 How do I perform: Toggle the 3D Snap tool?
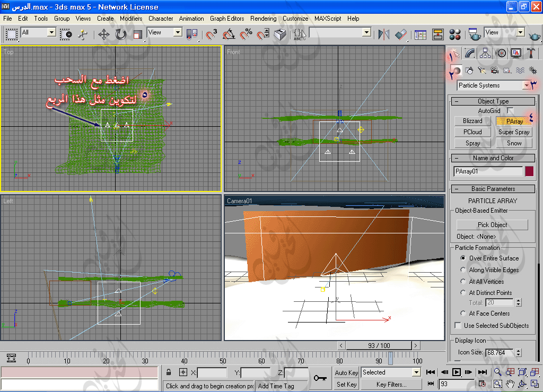[211, 34]
